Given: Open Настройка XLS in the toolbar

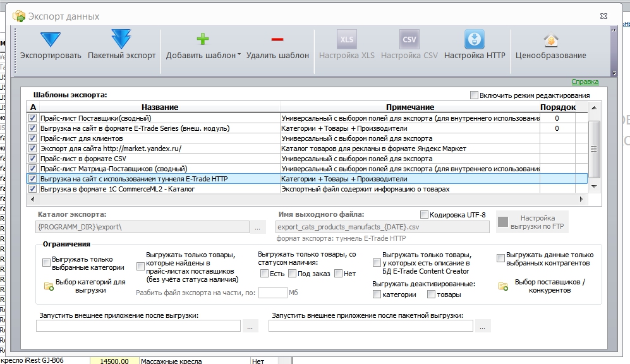Looking at the screenshot, I should click(346, 45).
